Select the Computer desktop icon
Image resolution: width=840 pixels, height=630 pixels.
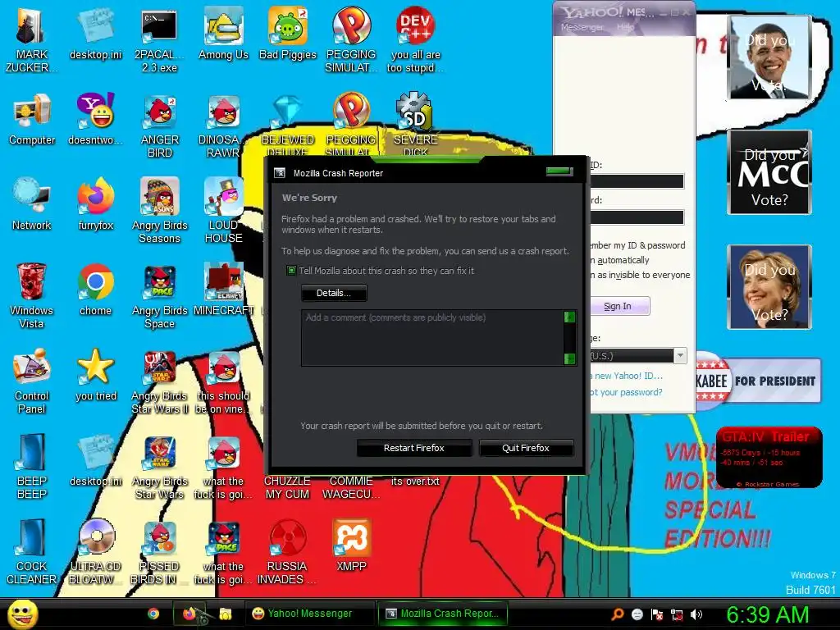pos(32,119)
